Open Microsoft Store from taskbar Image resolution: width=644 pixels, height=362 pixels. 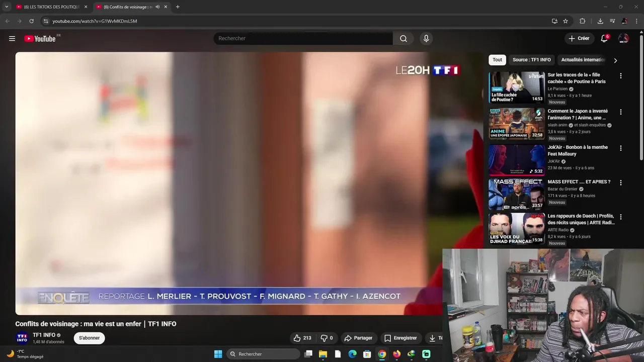tap(367, 354)
